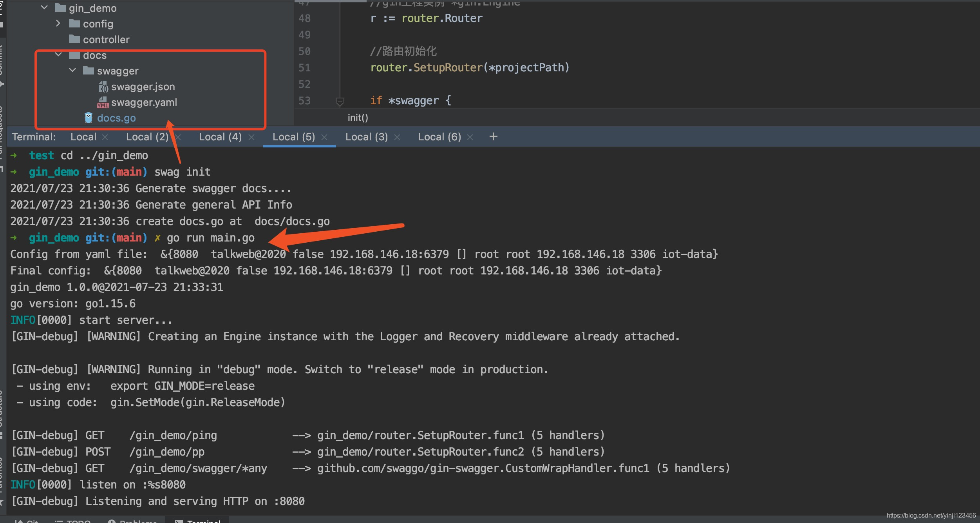Add a new terminal session with plus

[494, 136]
